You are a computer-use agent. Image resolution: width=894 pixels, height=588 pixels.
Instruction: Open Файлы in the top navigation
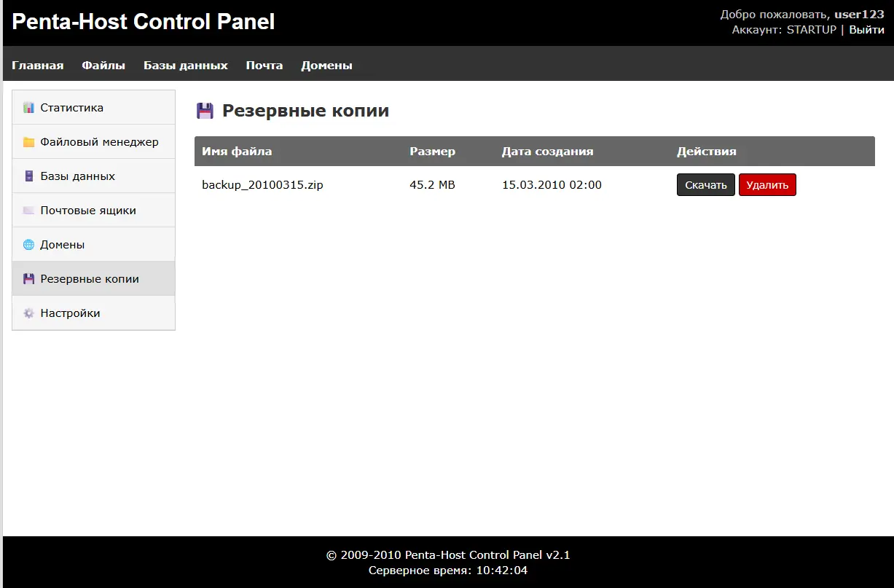[x=103, y=66]
